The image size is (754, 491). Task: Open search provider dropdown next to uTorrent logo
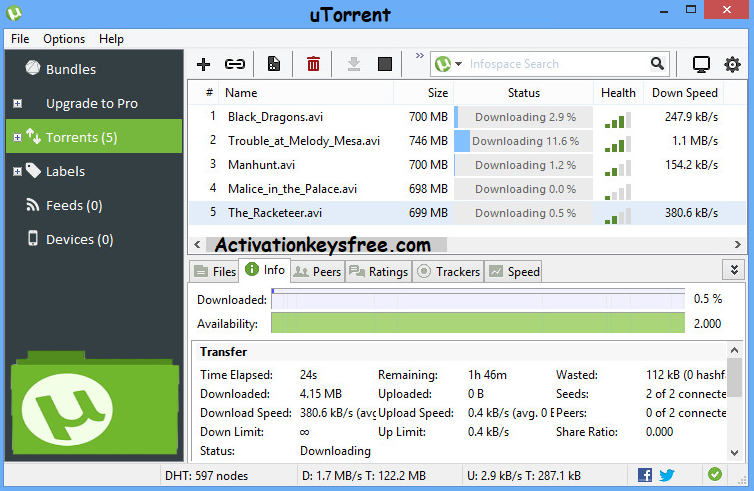click(x=458, y=64)
